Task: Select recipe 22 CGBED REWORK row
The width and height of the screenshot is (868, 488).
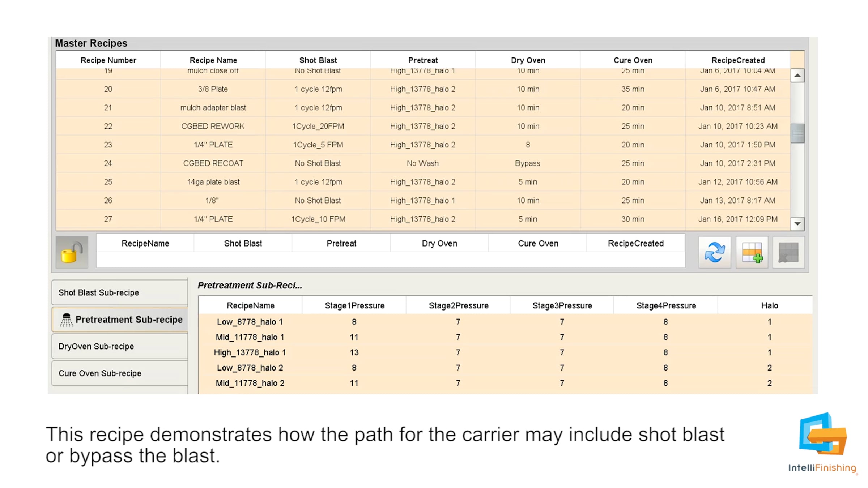Action: pos(213,126)
